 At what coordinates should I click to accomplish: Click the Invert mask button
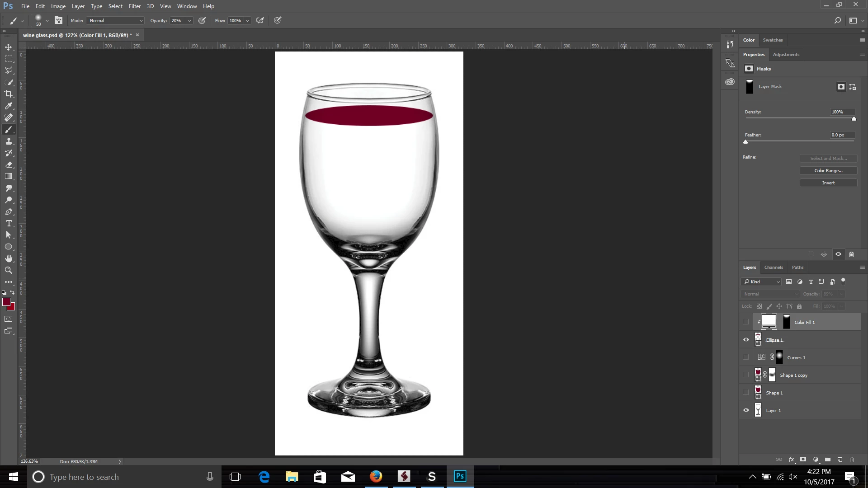point(828,183)
